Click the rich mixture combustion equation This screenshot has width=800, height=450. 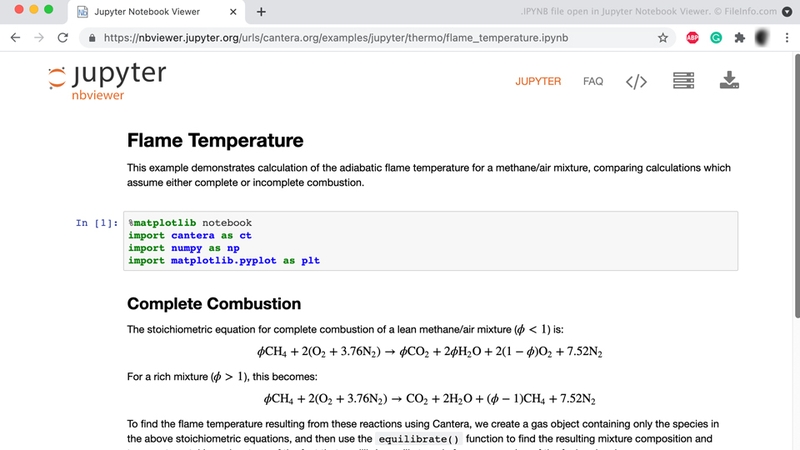pyautogui.click(x=430, y=399)
